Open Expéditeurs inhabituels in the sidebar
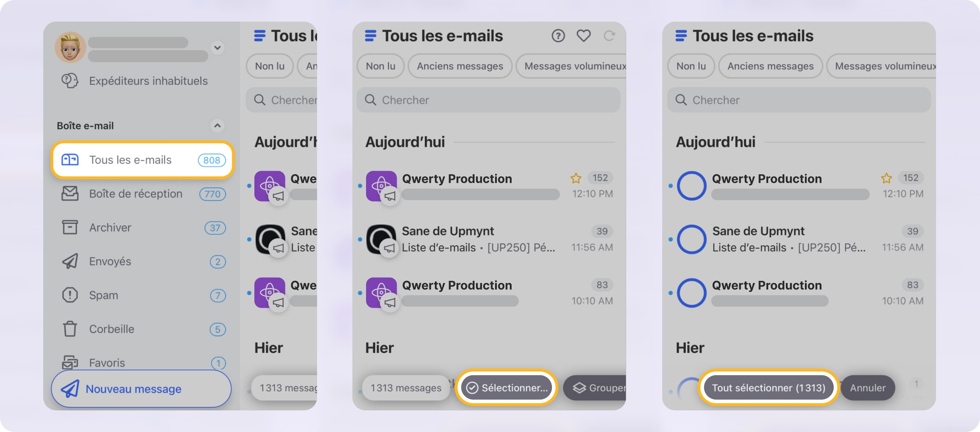Screen dimensions: 980x432 [134, 81]
